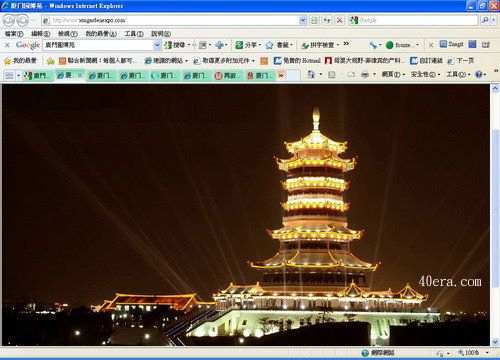500x360 pixels.
Task: Show more tabs with tab row chevron
Action: [281, 76]
